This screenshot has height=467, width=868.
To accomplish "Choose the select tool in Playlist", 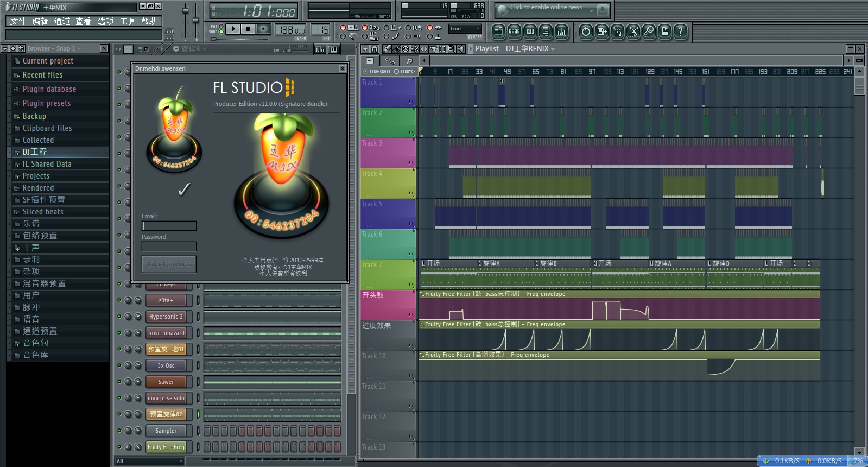I will point(442,49).
